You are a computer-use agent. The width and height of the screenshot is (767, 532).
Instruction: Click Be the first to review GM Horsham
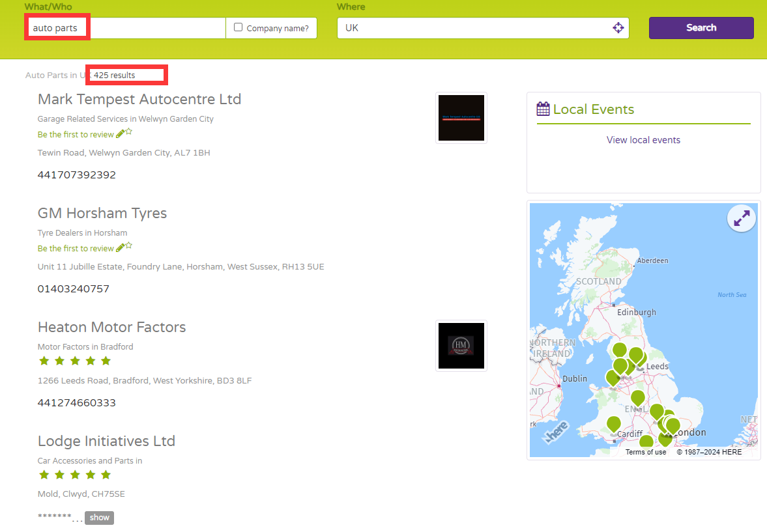(x=76, y=248)
